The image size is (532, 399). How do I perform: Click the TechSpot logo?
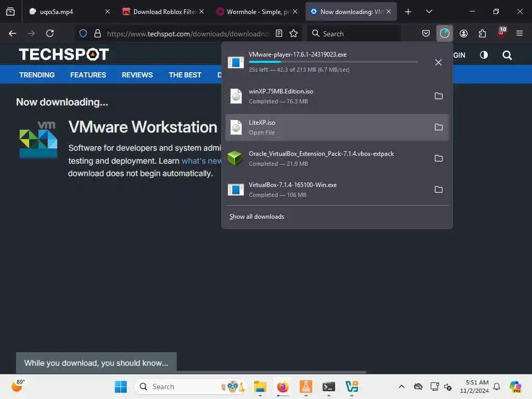tap(64, 54)
